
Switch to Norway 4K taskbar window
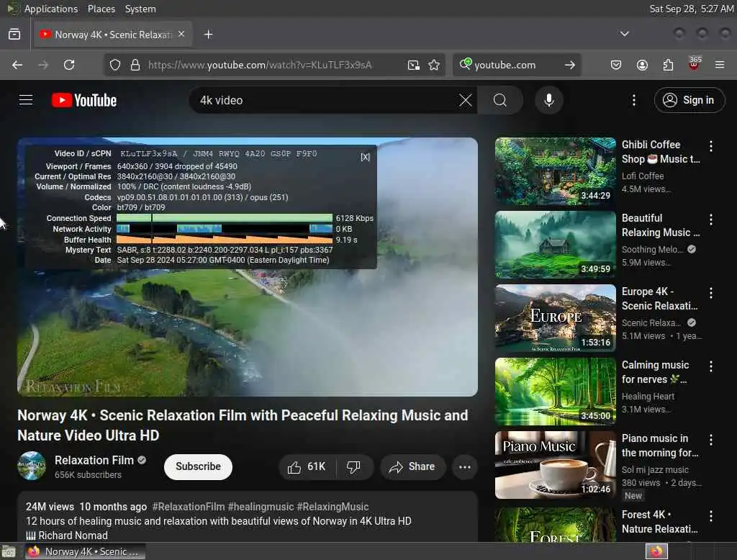pos(86,551)
